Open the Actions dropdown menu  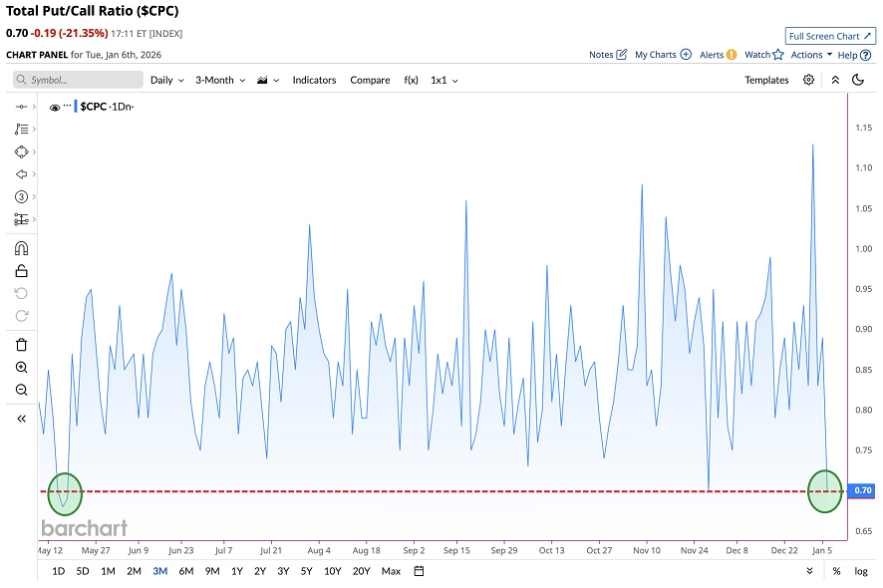[811, 55]
